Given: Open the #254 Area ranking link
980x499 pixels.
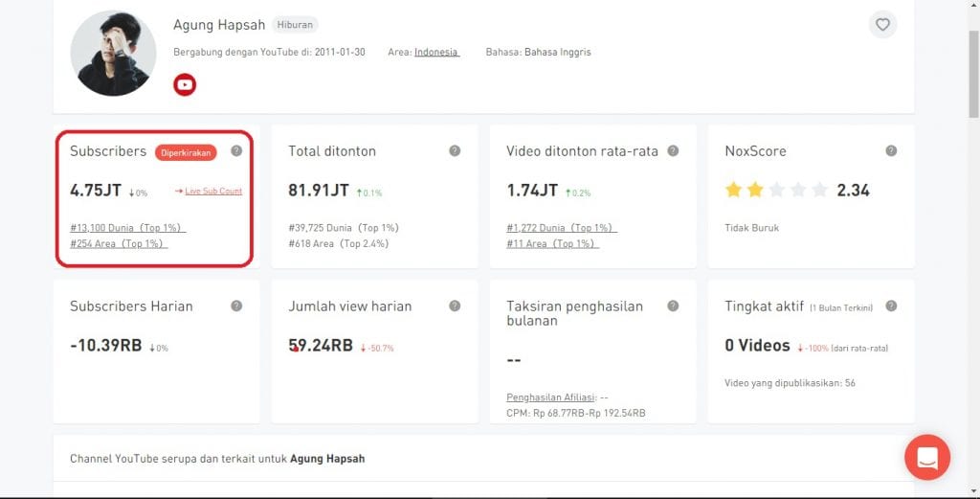Looking at the screenshot, I should point(119,243).
